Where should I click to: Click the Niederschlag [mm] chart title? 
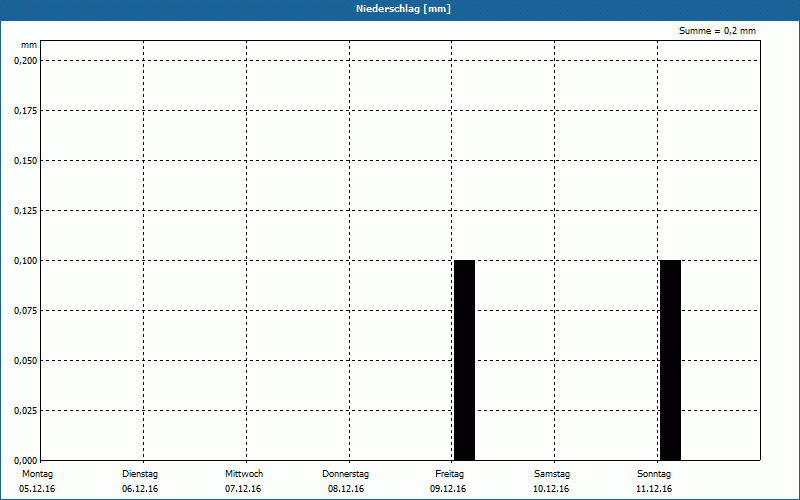click(x=403, y=9)
